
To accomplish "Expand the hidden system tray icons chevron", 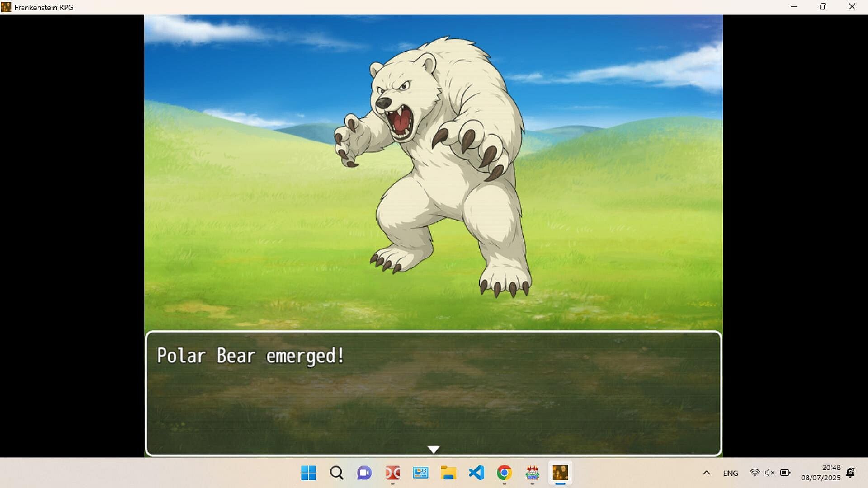I will pos(707,473).
